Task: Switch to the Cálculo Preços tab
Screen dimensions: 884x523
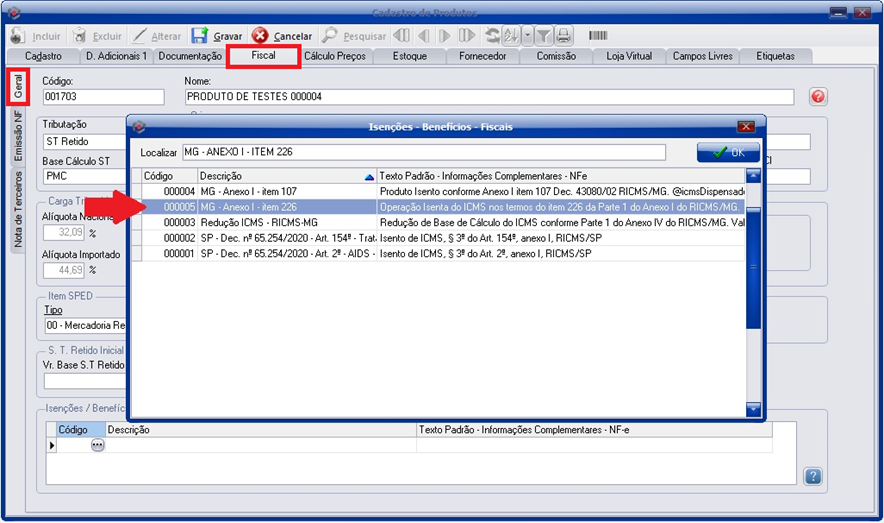Action: pos(336,56)
